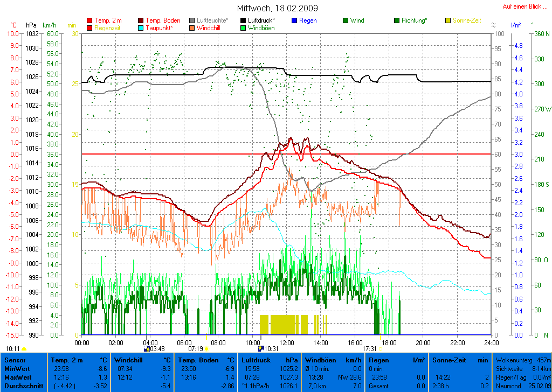Select the Luftdruck hPa table header

pos(270,360)
